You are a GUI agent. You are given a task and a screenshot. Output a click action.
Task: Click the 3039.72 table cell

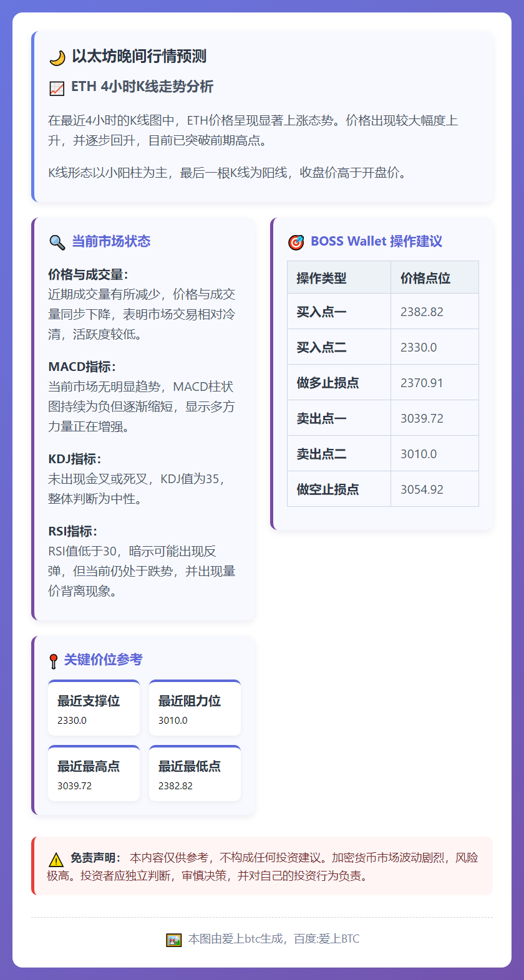[x=435, y=418]
